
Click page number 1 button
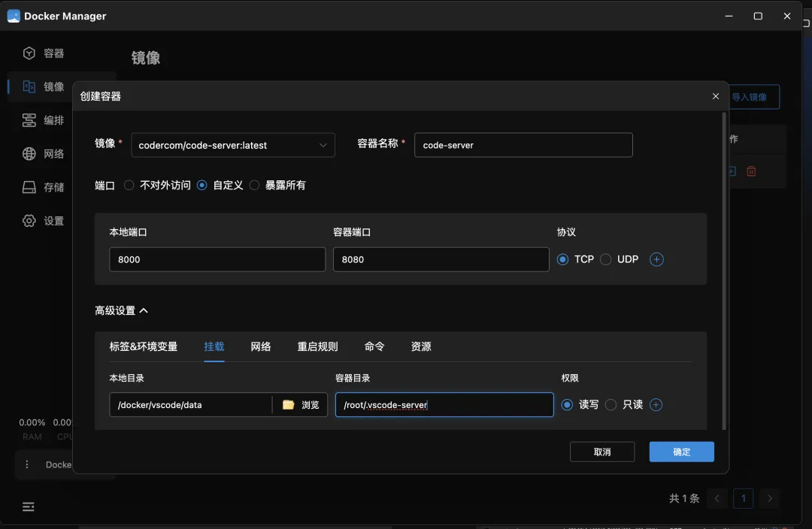tap(743, 498)
